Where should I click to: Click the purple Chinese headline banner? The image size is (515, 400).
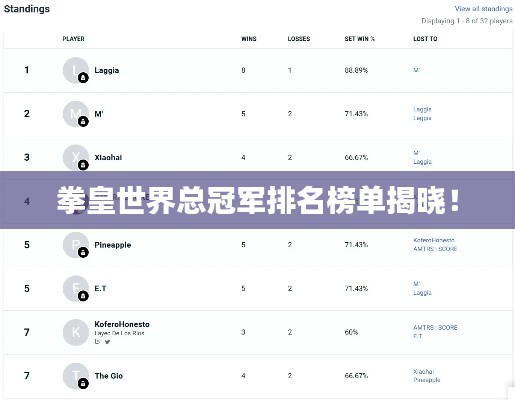coord(257,200)
